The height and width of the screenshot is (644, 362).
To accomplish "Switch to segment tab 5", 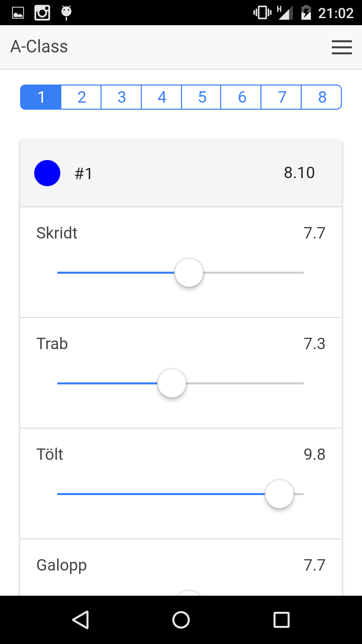I will (x=201, y=97).
